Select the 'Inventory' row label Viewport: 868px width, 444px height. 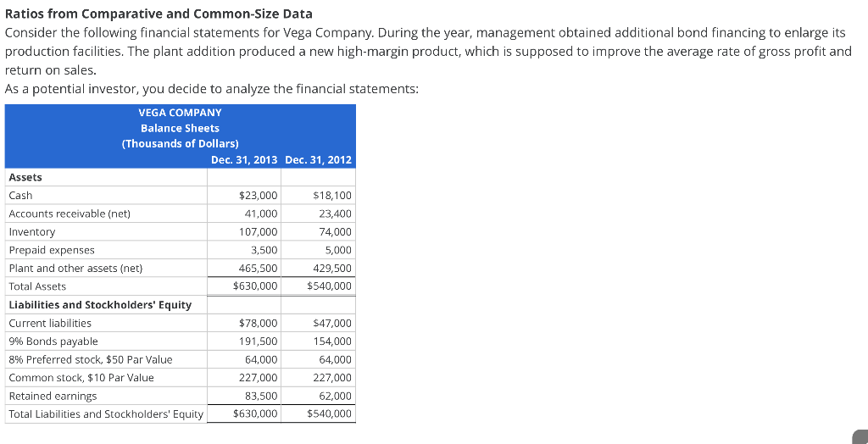[32, 232]
